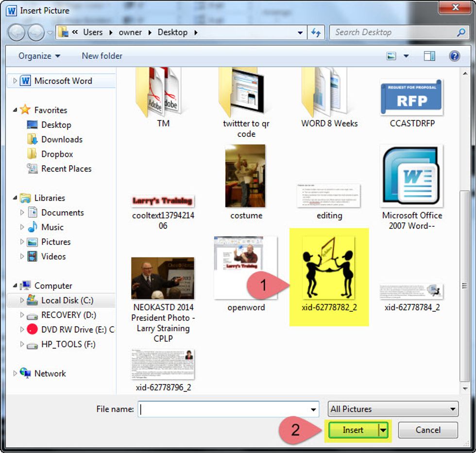
Task: Click New folder in toolbar
Action: pos(102,56)
